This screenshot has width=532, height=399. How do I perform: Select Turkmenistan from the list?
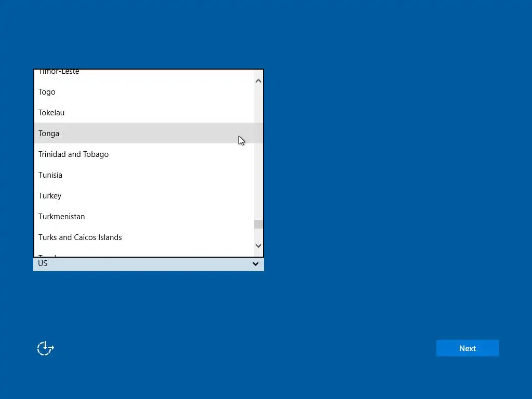point(144,216)
